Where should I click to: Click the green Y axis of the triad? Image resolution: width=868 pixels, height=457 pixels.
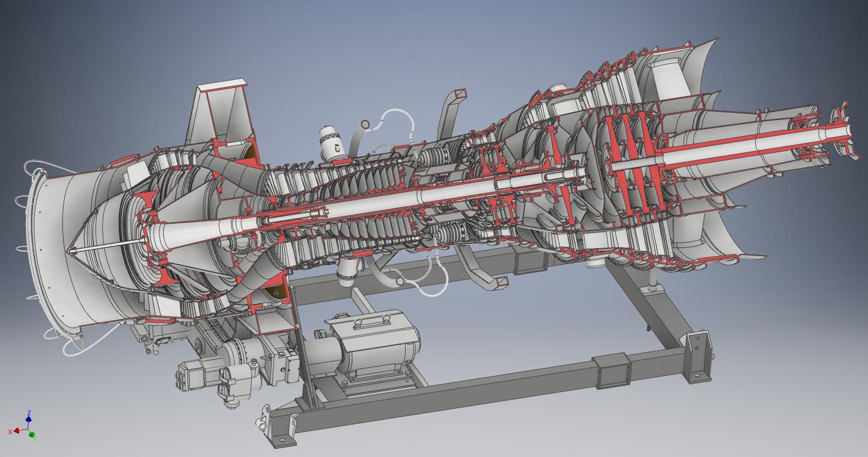coord(32,435)
